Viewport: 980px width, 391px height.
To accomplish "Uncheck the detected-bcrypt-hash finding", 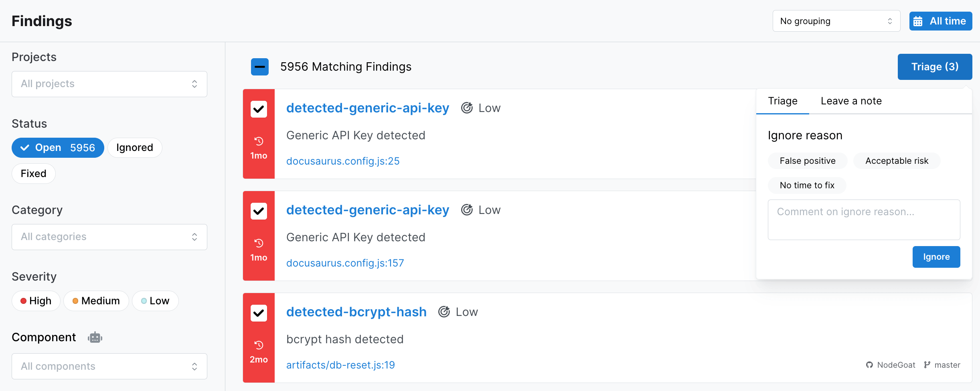I will (259, 313).
